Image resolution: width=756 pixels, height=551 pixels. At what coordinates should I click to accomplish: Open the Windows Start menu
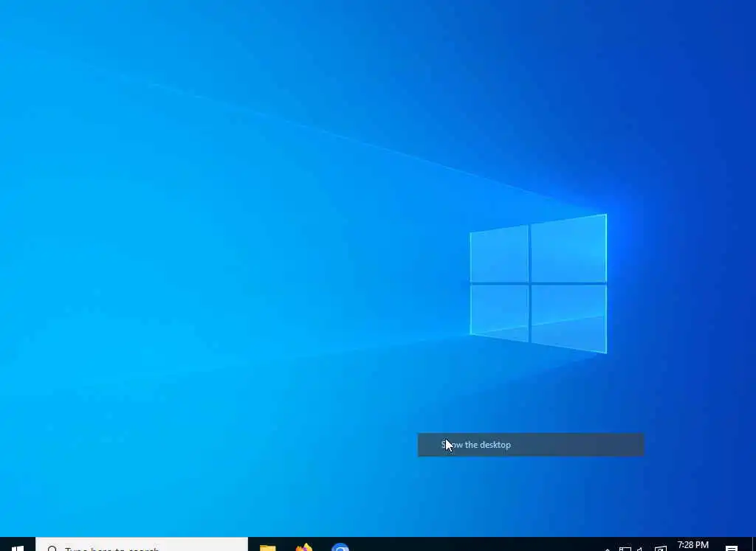tap(18, 546)
